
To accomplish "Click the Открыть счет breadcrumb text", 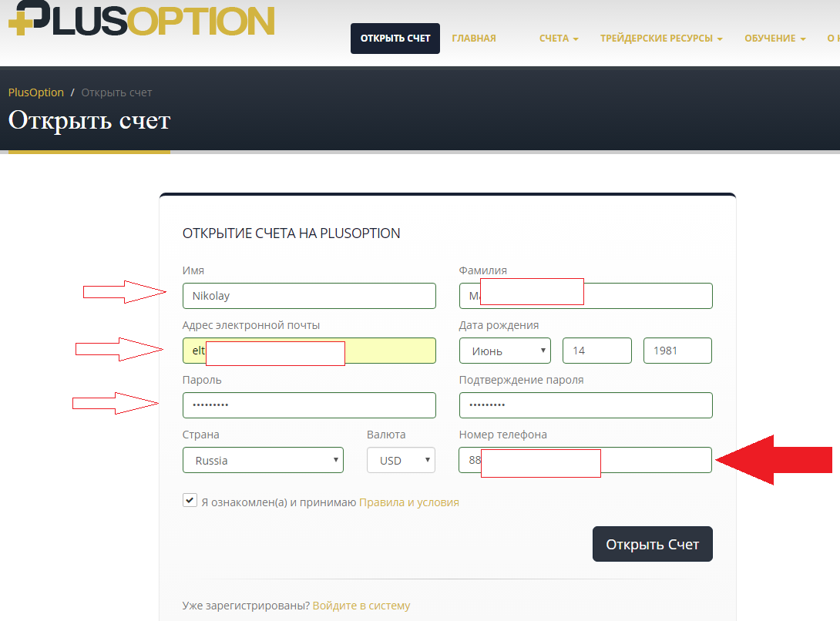I will 117,92.
